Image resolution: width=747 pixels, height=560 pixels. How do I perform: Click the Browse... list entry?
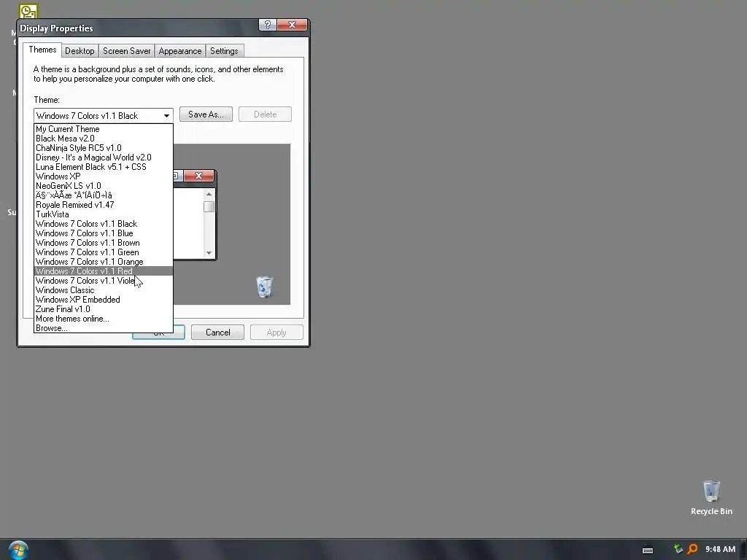(104, 328)
